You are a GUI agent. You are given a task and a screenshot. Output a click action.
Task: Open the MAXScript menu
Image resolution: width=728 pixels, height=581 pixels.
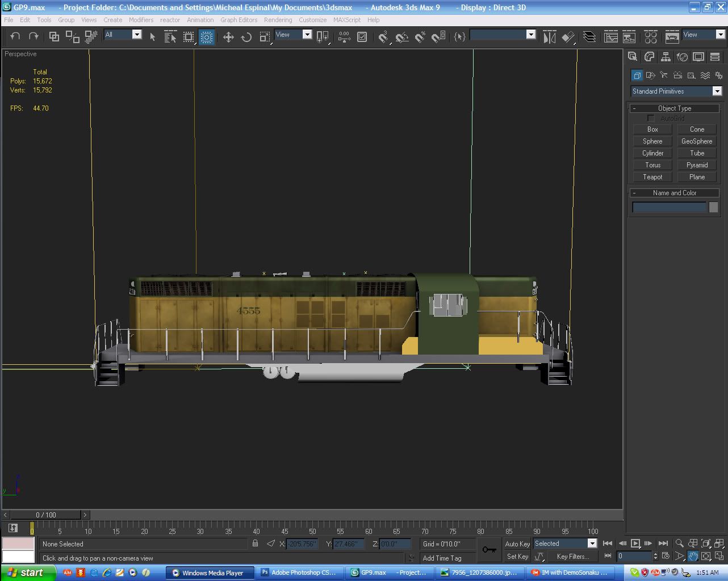tap(347, 20)
